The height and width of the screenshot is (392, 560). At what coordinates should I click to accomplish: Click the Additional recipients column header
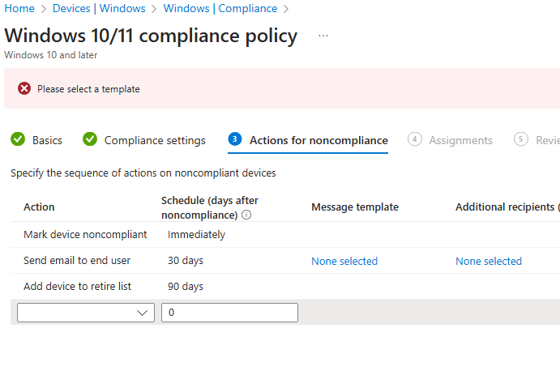coord(507,207)
